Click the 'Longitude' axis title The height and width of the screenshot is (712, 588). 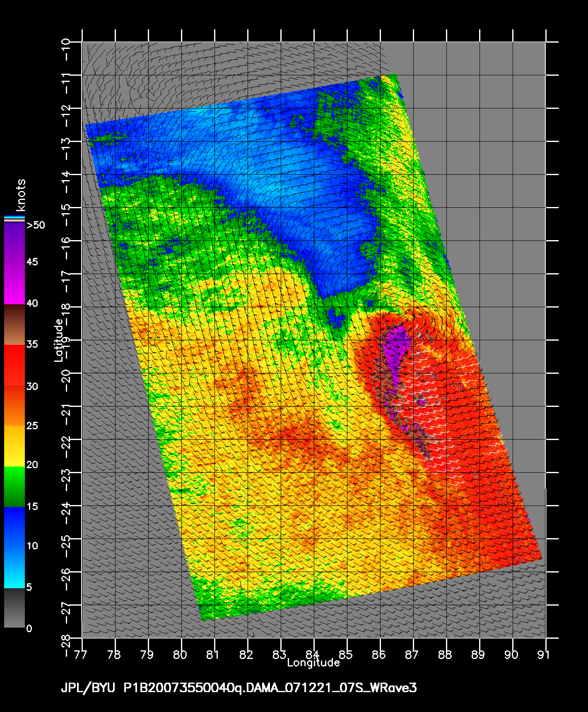click(313, 663)
